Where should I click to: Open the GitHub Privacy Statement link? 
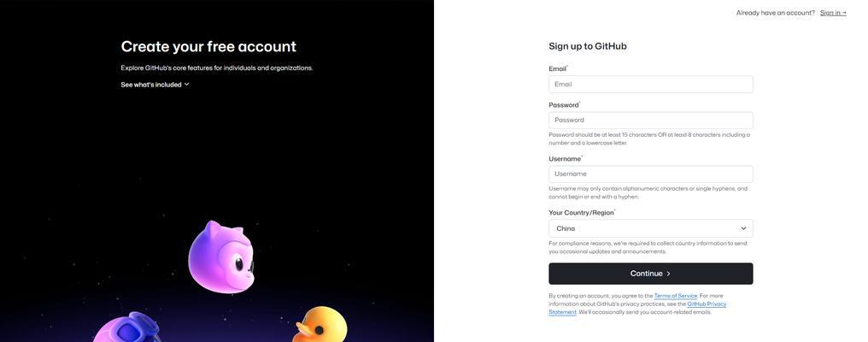point(637,308)
